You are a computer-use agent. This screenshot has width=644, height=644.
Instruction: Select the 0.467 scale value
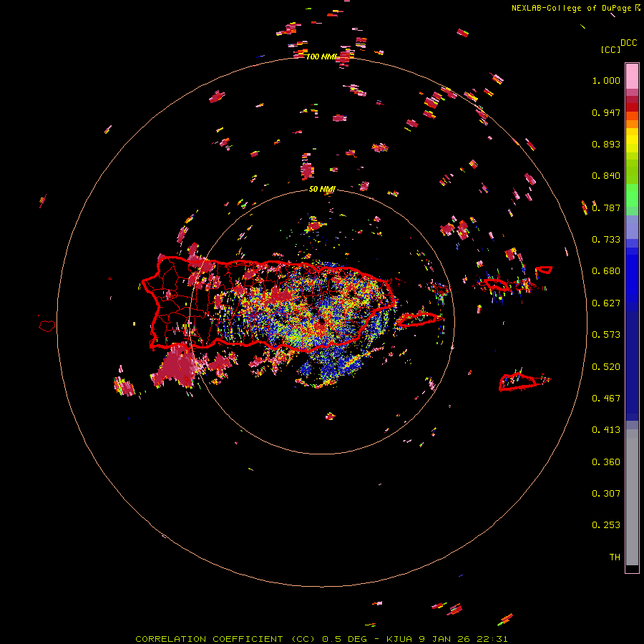click(606, 399)
